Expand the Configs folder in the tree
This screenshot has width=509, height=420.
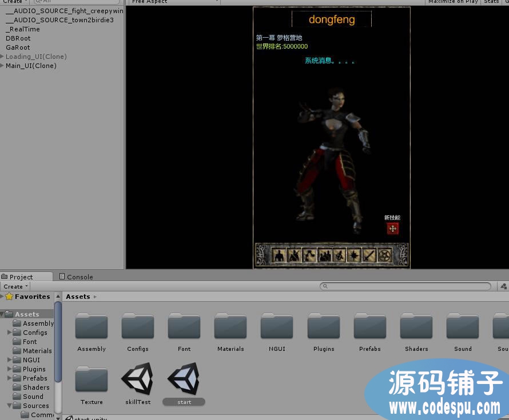[9, 333]
